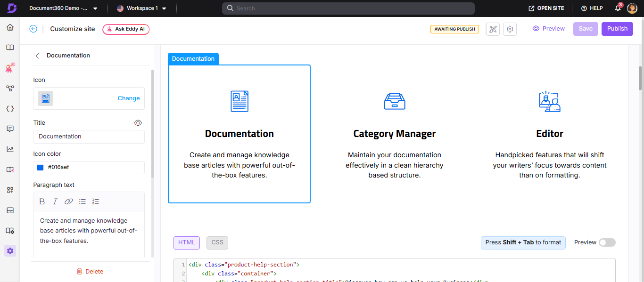Select the Documentation card heading
644x282 pixels.
[x=239, y=134]
